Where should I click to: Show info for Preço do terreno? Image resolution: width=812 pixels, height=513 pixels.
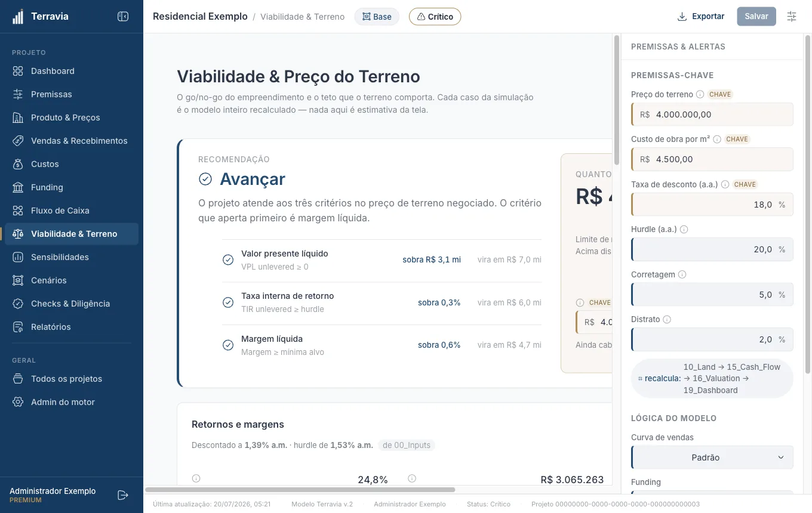(x=700, y=94)
